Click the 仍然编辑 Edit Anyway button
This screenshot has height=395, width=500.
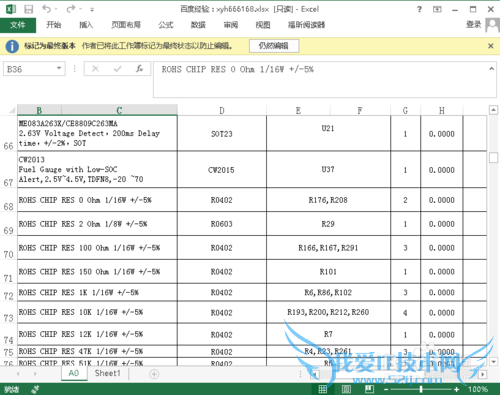(274, 46)
